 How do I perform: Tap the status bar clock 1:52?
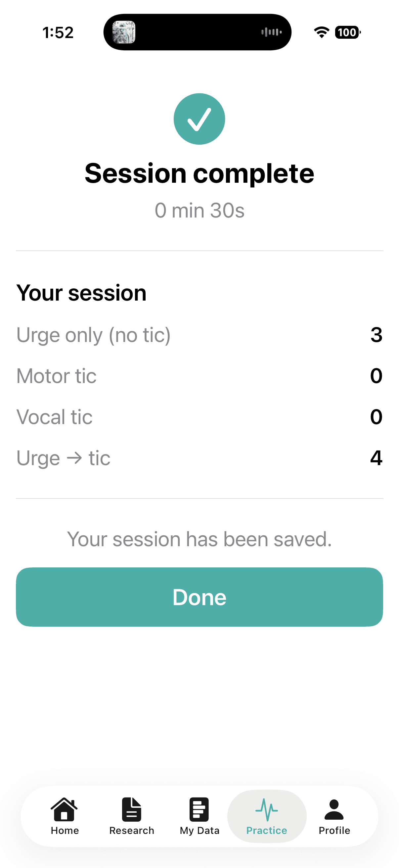point(58,33)
